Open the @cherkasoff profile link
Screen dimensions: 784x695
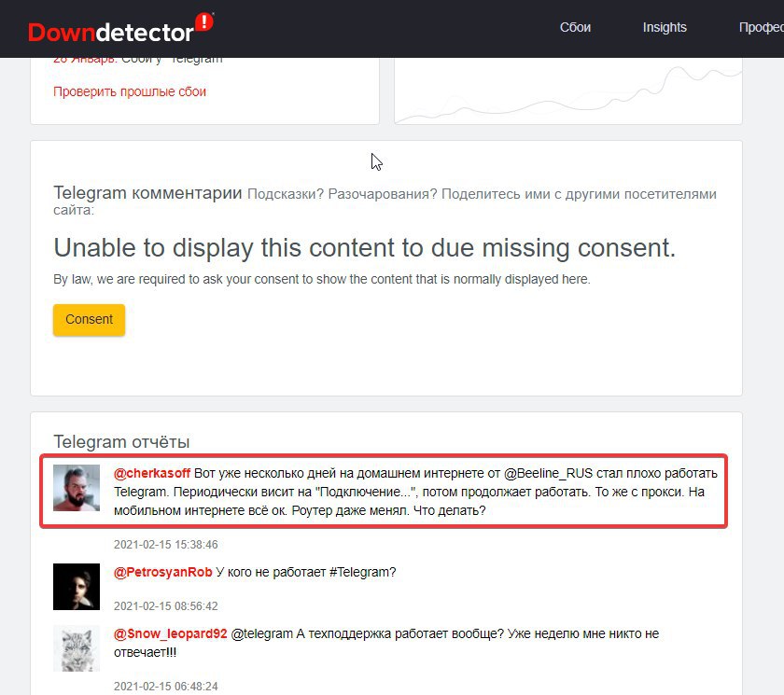tap(152, 473)
